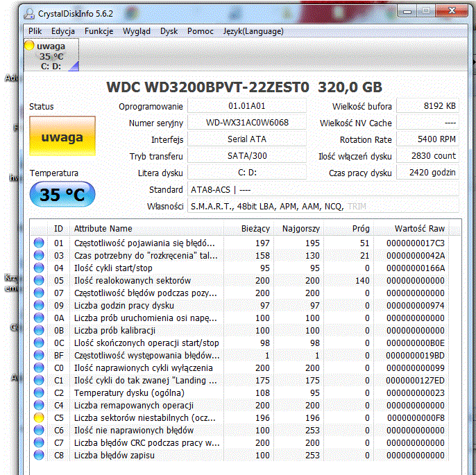Click serial number field WD-WX31AC0W6068
Screen dimensions: 476x475
(247, 123)
